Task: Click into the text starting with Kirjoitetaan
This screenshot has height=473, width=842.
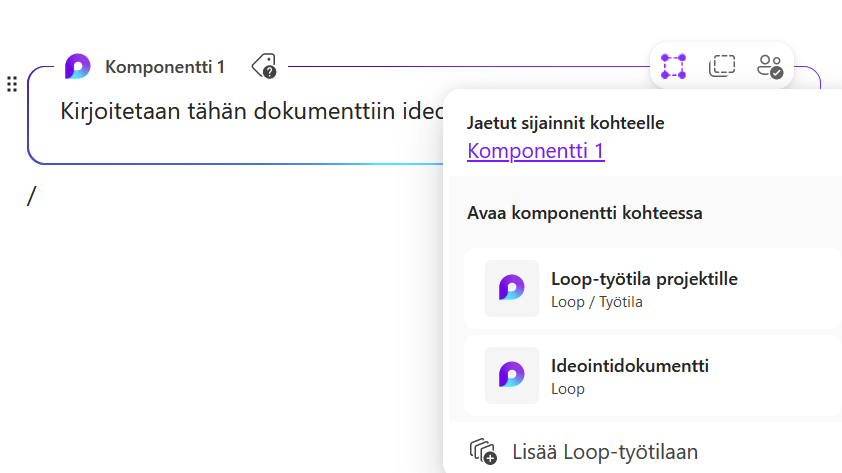Action: pos(240,110)
